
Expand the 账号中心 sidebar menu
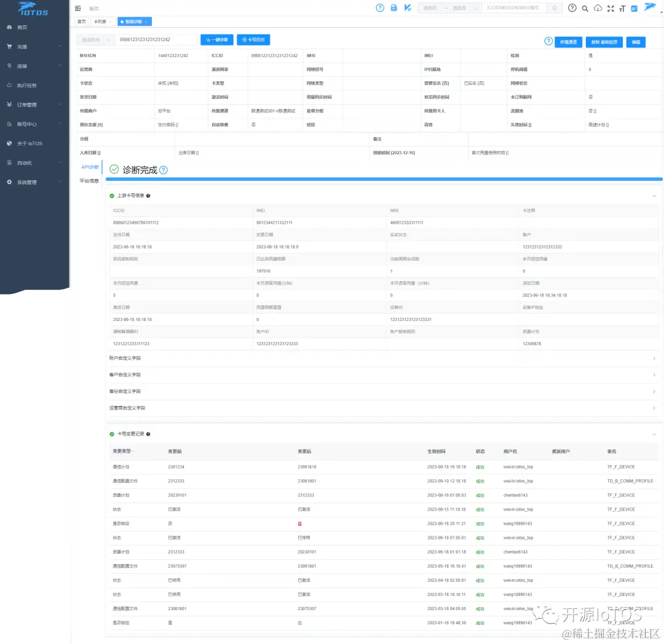coord(34,124)
